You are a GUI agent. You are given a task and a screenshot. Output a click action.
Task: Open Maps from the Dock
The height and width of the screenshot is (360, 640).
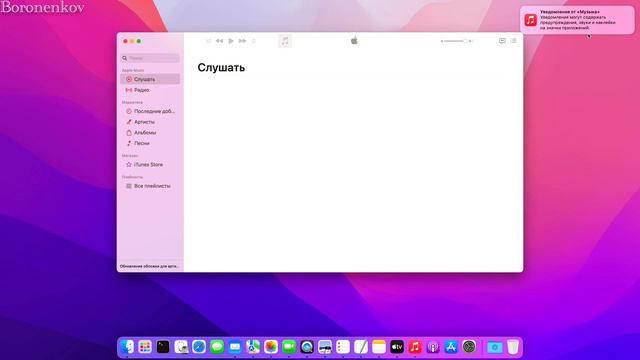(253, 347)
